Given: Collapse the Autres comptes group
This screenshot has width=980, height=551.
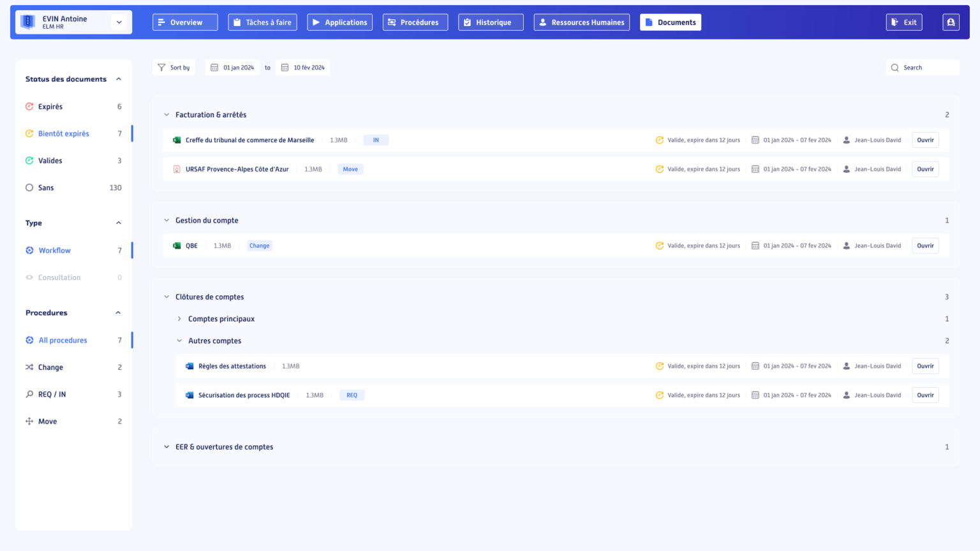Looking at the screenshot, I should (x=179, y=341).
